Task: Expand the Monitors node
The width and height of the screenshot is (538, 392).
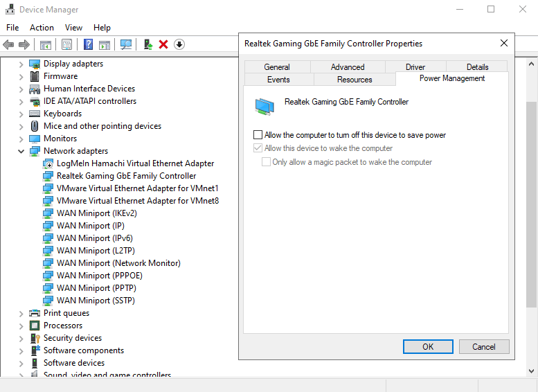Action: (x=21, y=139)
